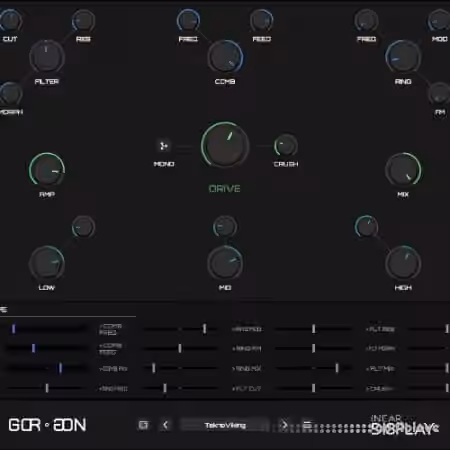This screenshot has height=450, width=450.
Task: Click the plugin name logo at bottom left
Action: [47, 425]
